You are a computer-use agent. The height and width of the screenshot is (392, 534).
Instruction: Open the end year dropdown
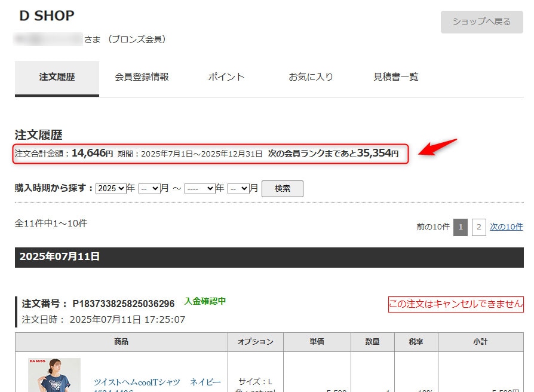[200, 188]
